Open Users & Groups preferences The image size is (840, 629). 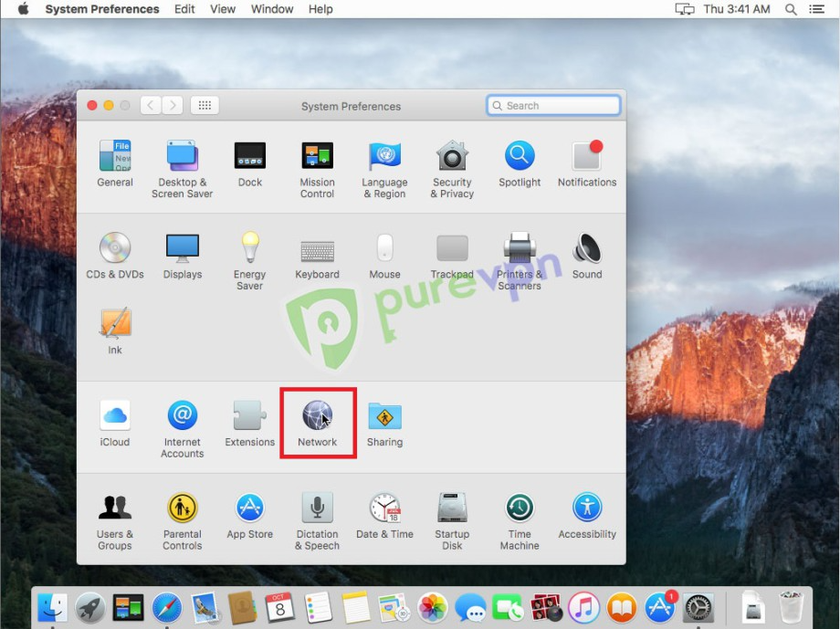115,520
